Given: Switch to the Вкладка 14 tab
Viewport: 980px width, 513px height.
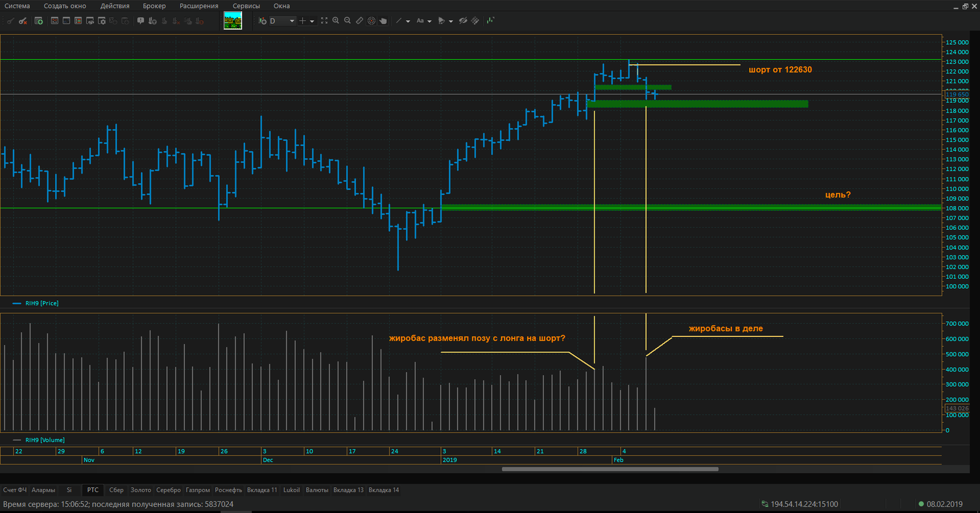Looking at the screenshot, I should click(x=384, y=490).
